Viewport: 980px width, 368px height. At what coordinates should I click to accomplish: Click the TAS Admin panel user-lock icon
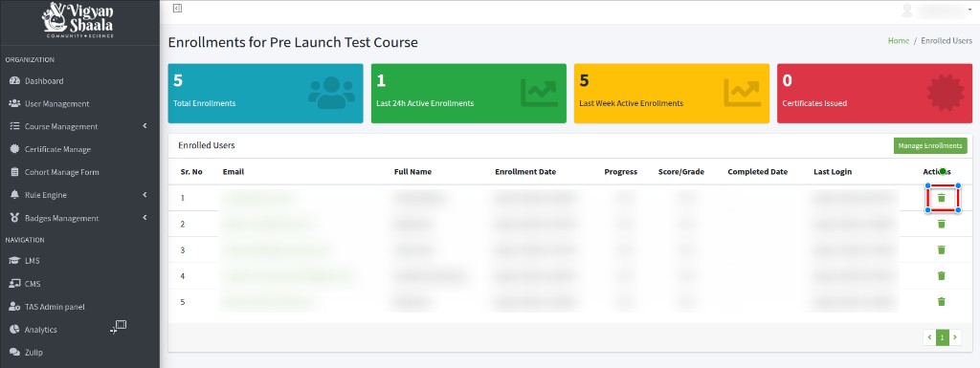pyautogui.click(x=15, y=307)
